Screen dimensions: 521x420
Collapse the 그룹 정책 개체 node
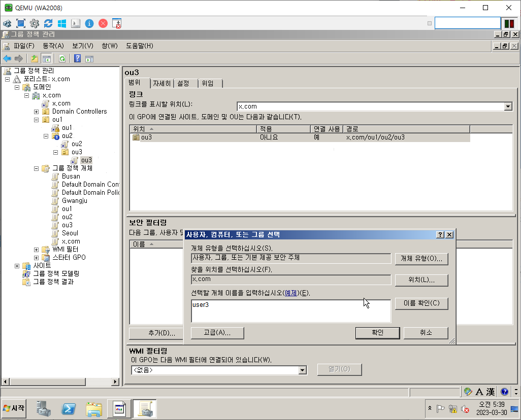pos(36,169)
